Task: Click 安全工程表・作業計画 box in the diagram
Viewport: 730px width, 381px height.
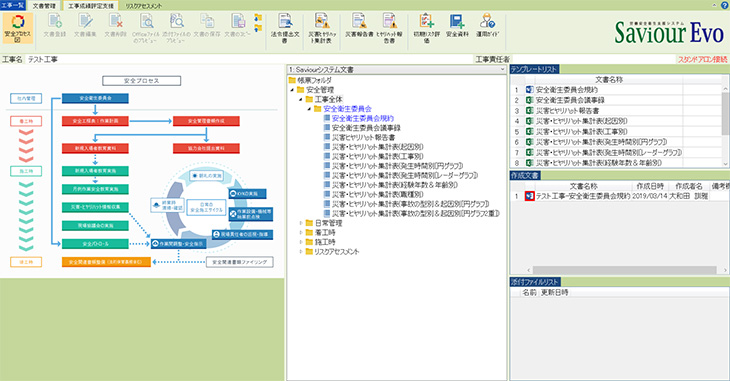Action: point(95,121)
